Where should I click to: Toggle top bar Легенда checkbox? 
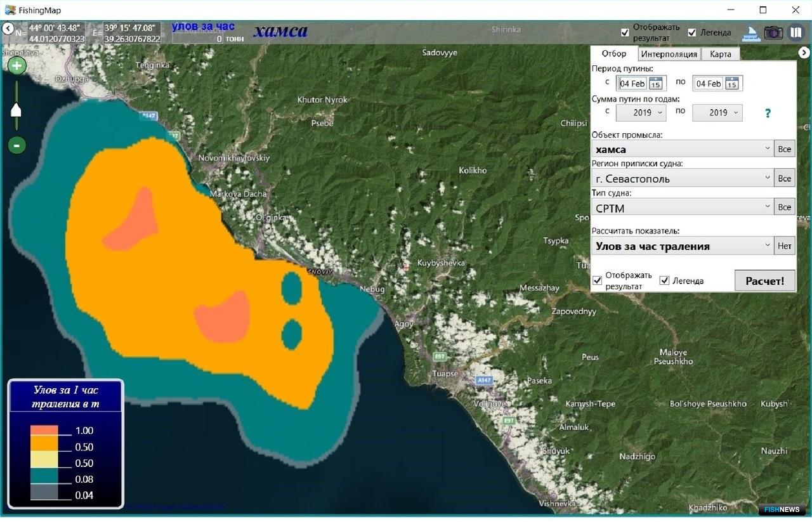pyautogui.click(x=692, y=32)
